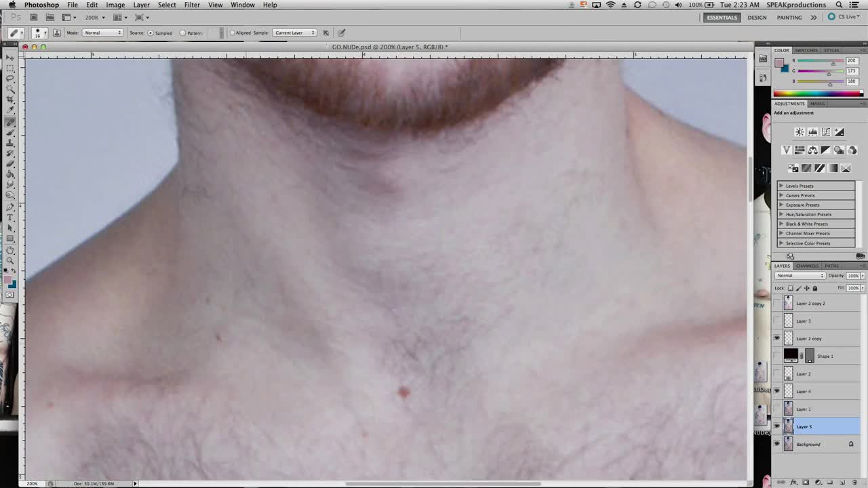Screen dimensions: 868x488
Task: Show Layer 1 visibility box
Action: click(x=777, y=409)
